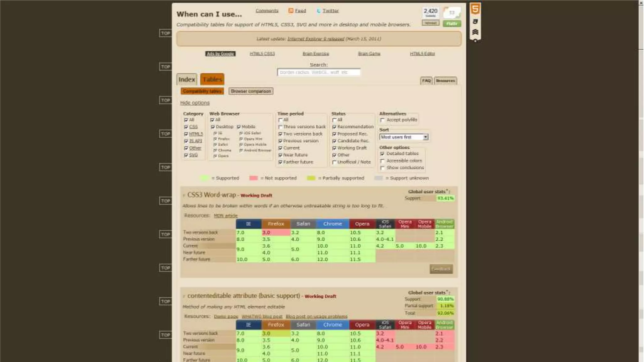Viewport: 644px width, 362px height.
Task: Switch to the Index tab
Action: pos(187,80)
